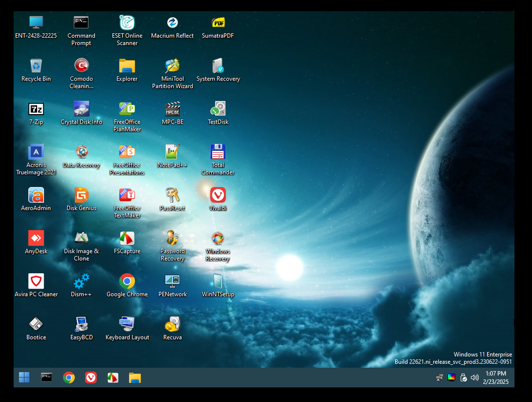Launch Recuva from the desktop
This screenshot has width=532, height=402.
point(172,324)
